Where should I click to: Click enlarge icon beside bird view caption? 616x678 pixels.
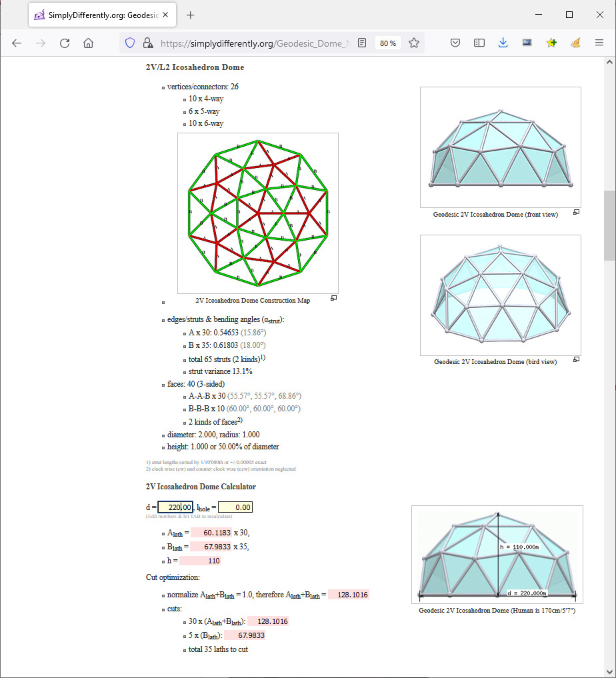click(576, 359)
